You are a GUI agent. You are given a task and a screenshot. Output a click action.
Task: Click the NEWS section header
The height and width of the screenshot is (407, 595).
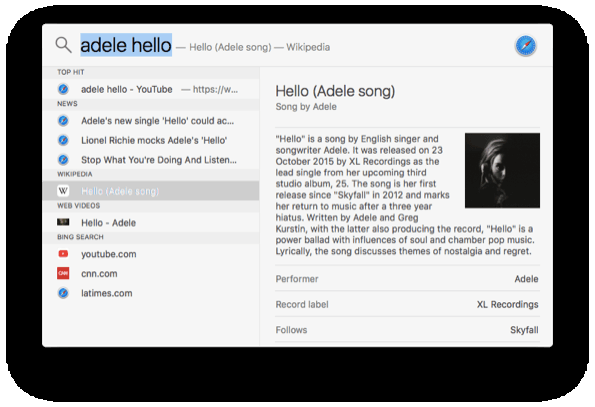67,104
